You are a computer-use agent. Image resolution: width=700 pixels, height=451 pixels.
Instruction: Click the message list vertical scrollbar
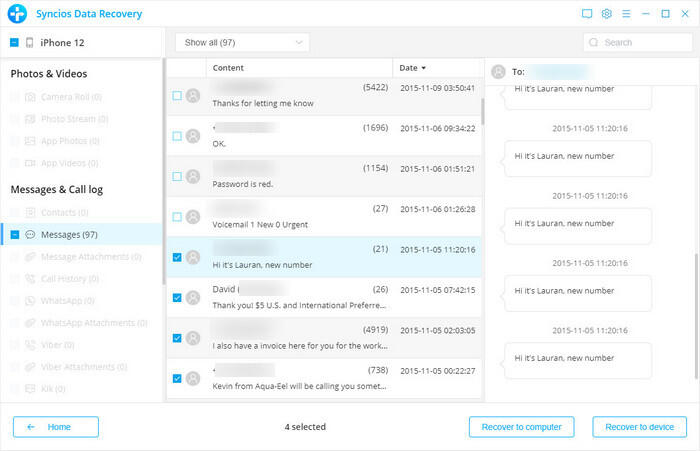[482, 108]
